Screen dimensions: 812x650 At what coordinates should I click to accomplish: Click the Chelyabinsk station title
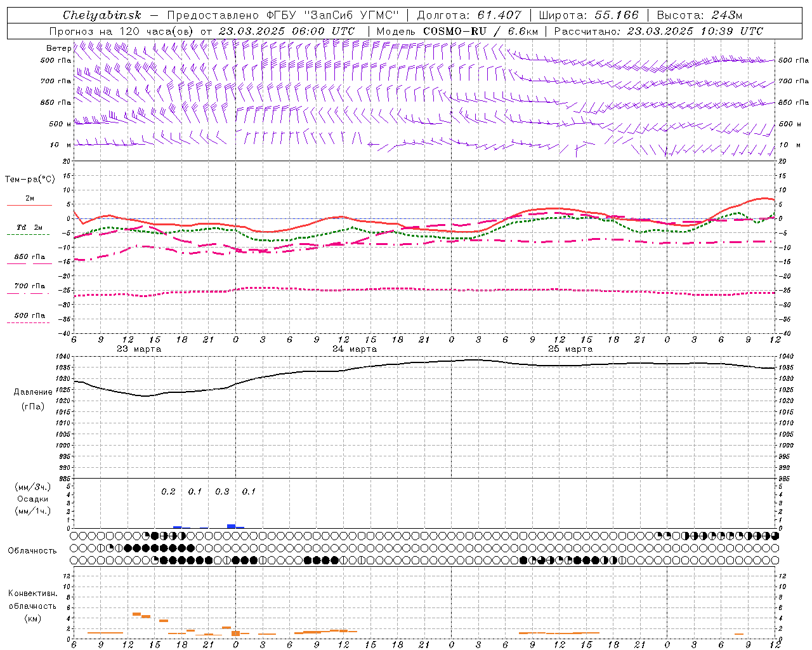click(x=102, y=15)
